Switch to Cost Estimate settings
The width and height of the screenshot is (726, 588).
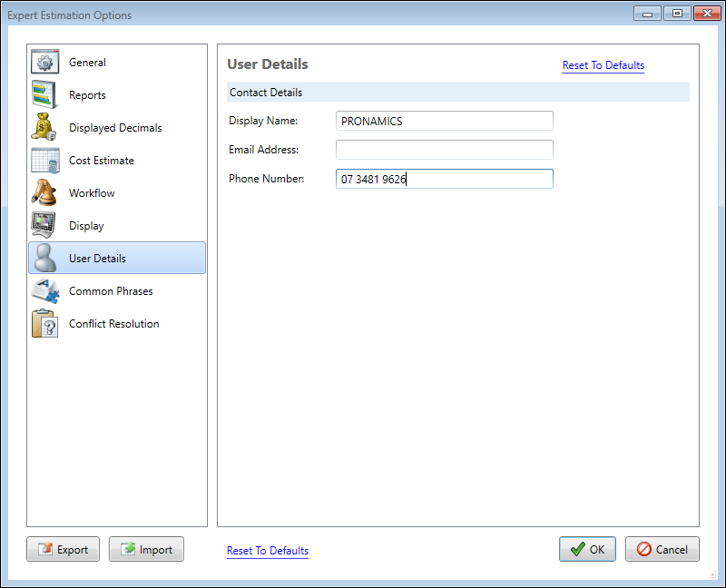(x=102, y=161)
